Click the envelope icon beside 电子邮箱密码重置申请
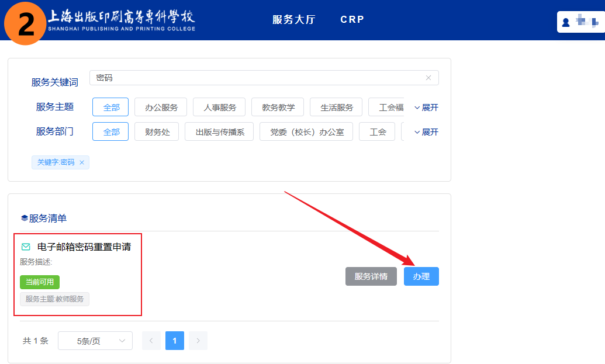 (26, 247)
